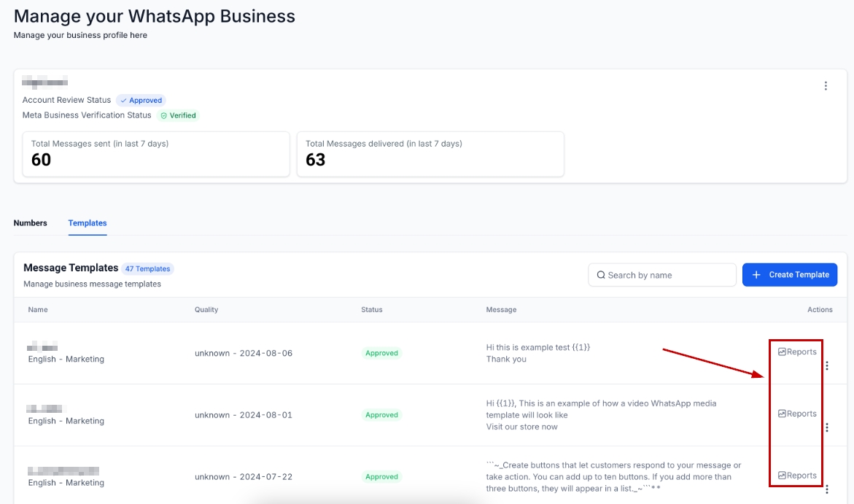Expand the 2024-07-22 template's three-dot menu

point(826,489)
